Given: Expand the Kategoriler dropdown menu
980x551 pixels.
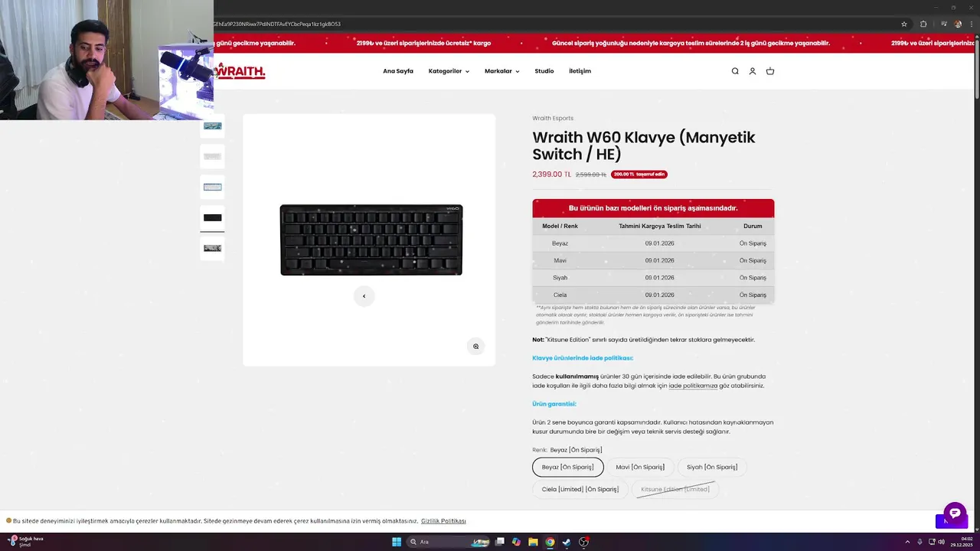Looking at the screenshot, I should pyautogui.click(x=449, y=71).
